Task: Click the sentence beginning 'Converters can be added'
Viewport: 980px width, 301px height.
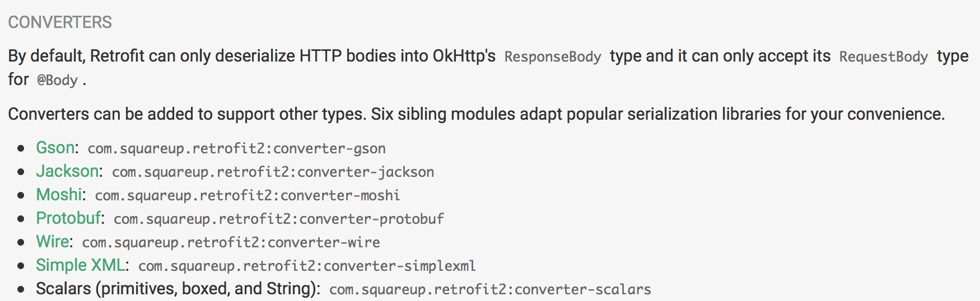Action: pos(476,114)
